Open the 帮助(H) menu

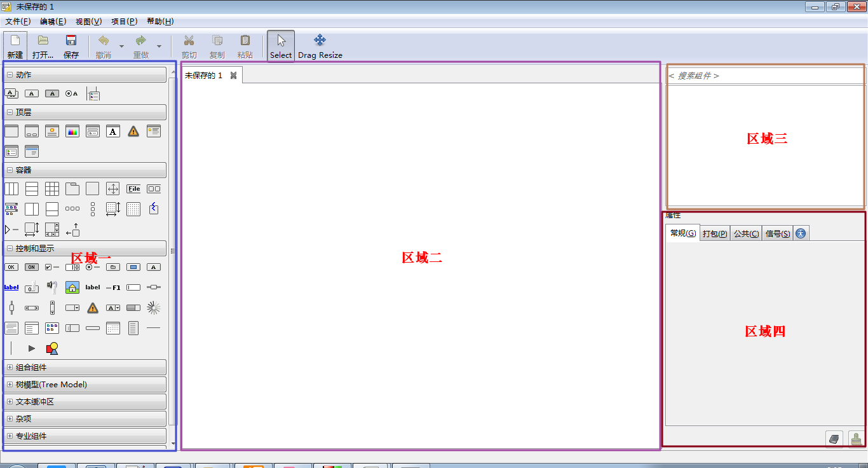[160, 21]
